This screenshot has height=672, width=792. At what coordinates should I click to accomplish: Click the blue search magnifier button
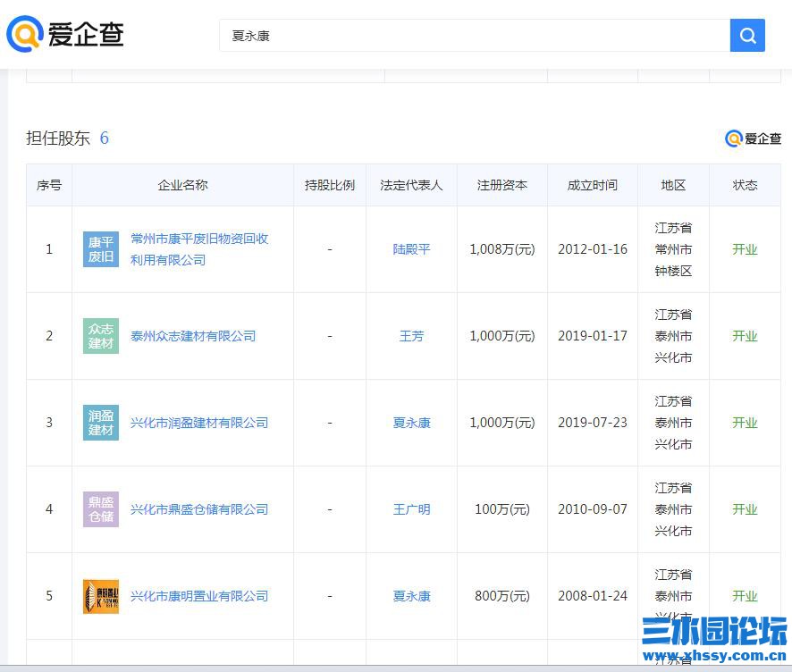point(747,36)
